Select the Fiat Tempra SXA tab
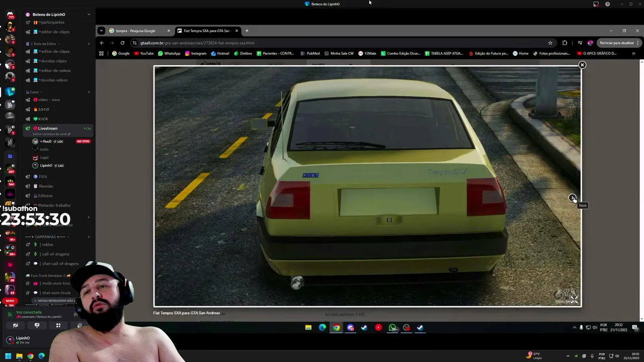This screenshot has height=362, width=644. [x=207, y=31]
